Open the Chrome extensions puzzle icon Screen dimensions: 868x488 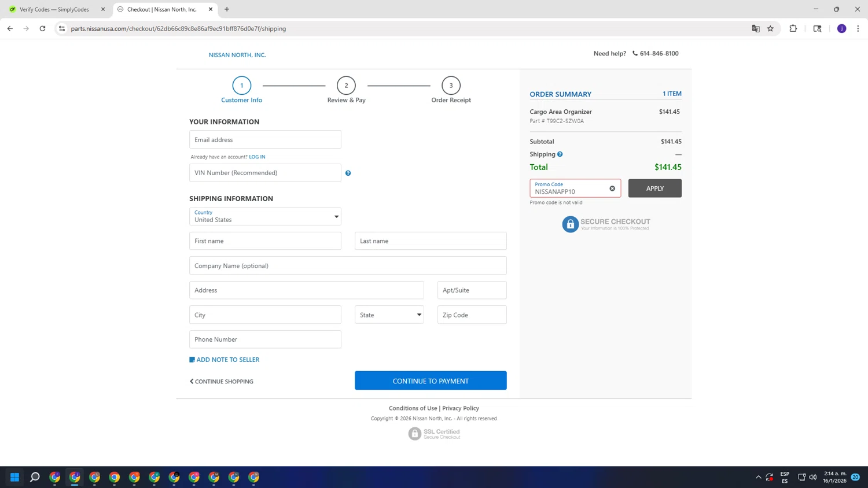point(793,28)
